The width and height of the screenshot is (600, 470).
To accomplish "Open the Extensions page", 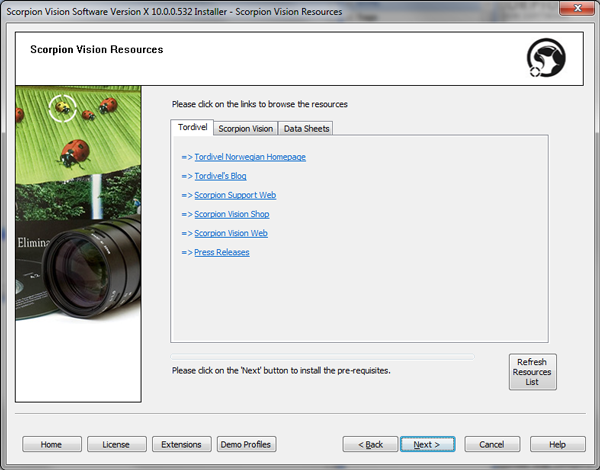I will [181, 444].
